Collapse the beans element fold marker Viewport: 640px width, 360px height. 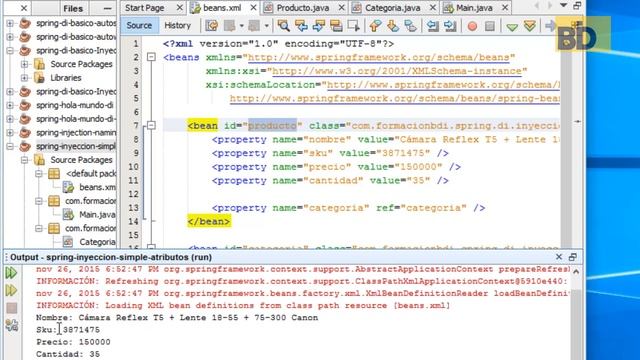click(x=151, y=57)
